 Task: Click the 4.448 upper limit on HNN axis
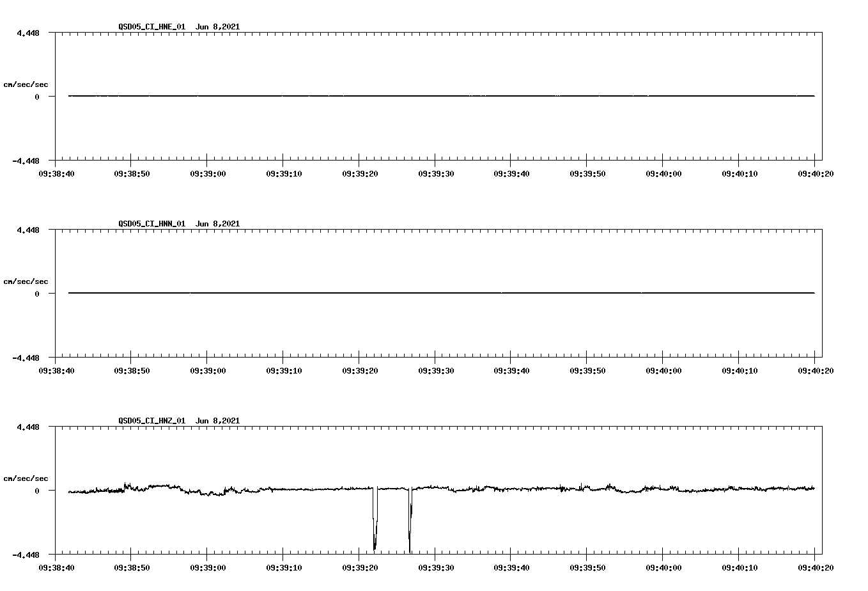(x=28, y=230)
